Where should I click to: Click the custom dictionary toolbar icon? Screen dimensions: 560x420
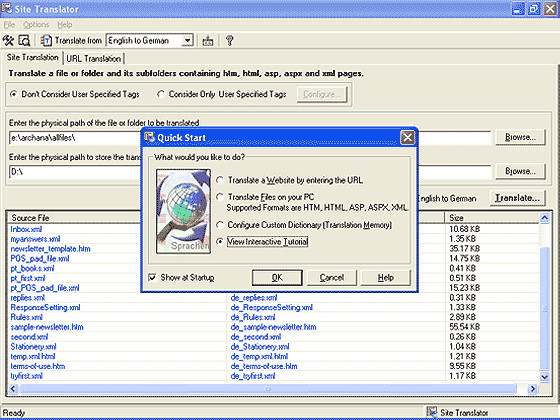pyautogui.click(x=208, y=41)
